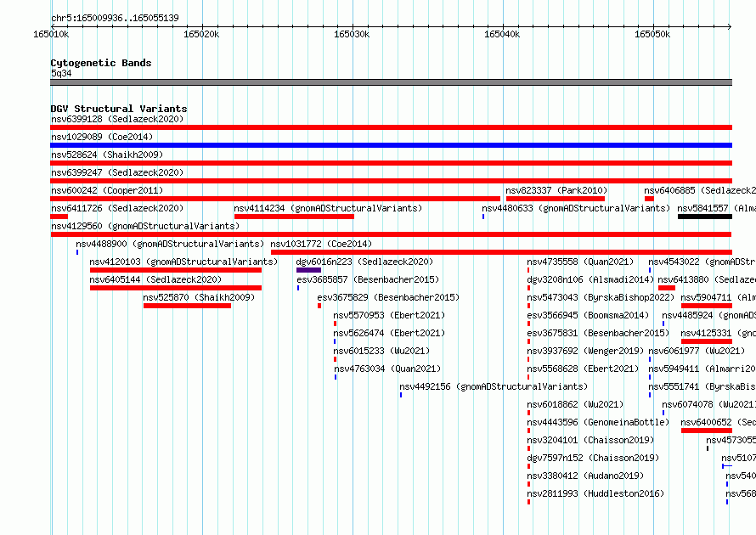The width and height of the screenshot is (756, 535).
Task: Select esv3675831 (Besenbacher2015) label
Action: pos(598,333)
